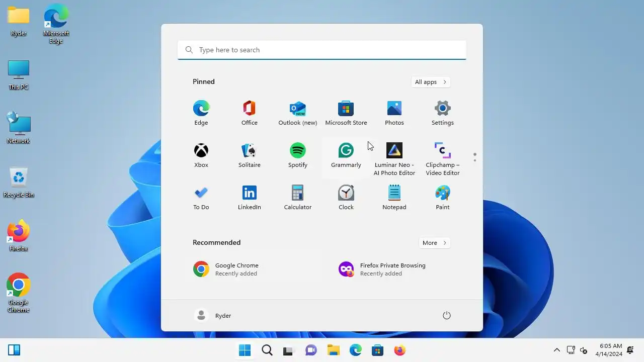The width and height of the screenshot is (644, 362).
Task: Open the Clock app
Action: [346, 198]
